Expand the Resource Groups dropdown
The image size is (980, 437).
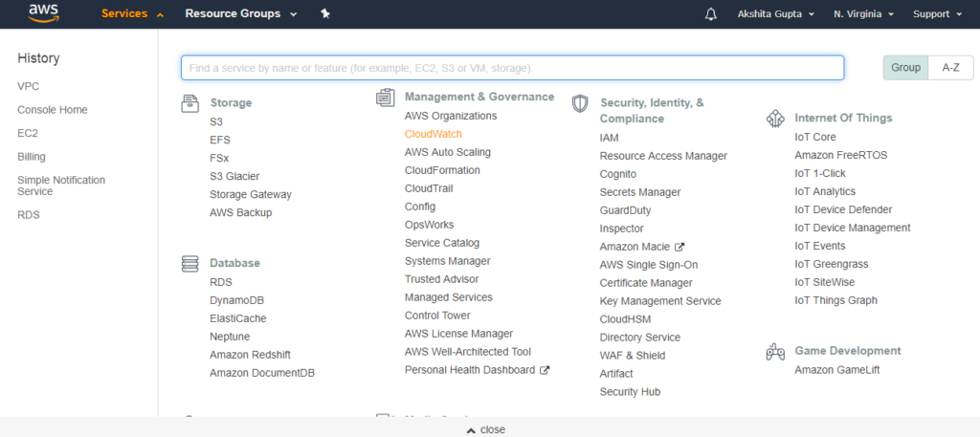coord(241,13)
